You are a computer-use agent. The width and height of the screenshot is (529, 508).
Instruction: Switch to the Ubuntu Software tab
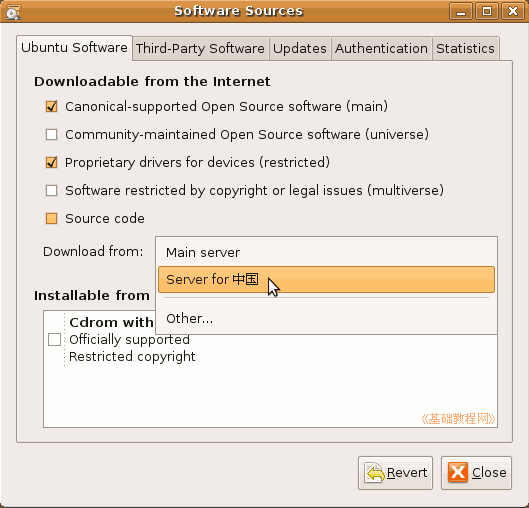(x=74, y=48)
